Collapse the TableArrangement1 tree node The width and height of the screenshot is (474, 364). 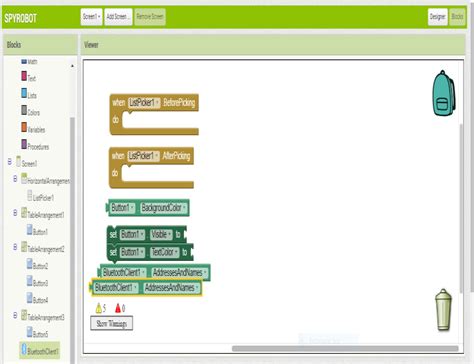click(x=15, y=213)
